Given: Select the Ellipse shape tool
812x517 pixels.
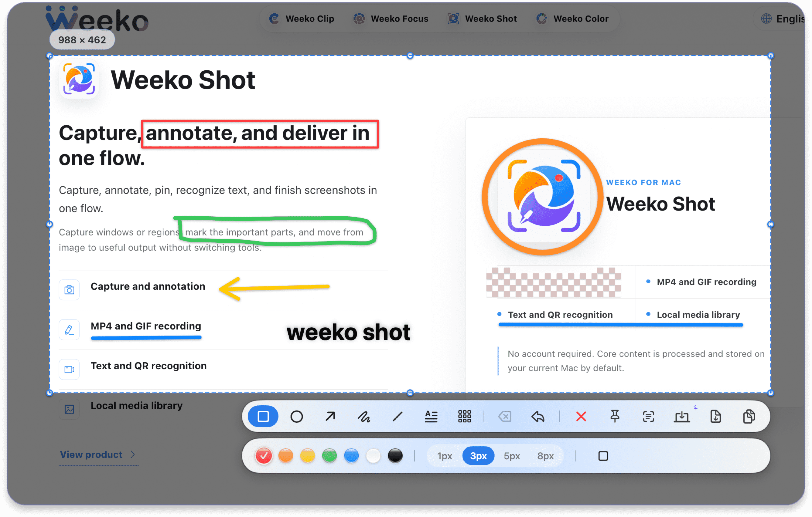Looking at the screenshot, I should (x=296, y=417).
